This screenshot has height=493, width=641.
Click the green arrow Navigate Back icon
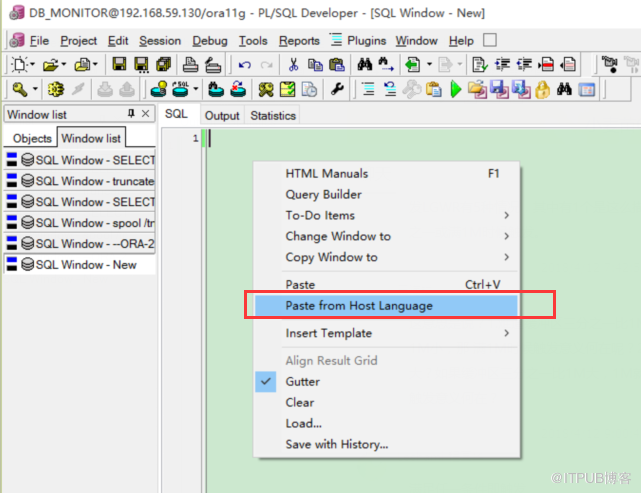(x=412, y=65)
